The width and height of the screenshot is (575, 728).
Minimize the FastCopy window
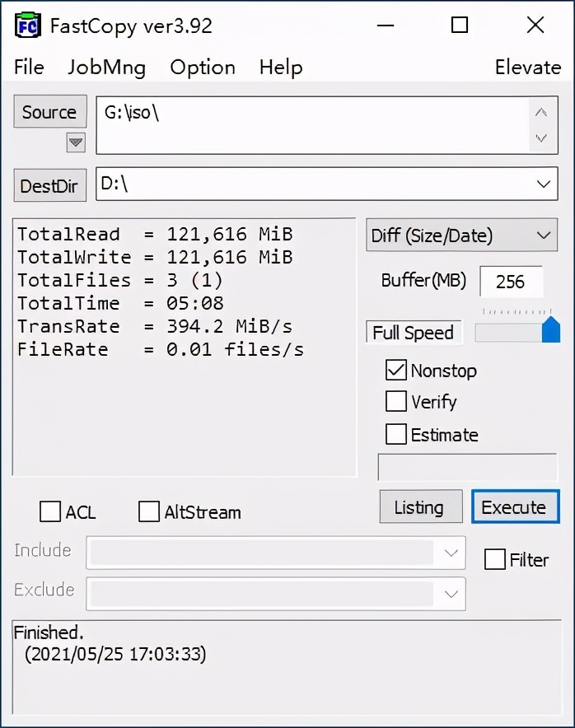(x=386, y=25)
